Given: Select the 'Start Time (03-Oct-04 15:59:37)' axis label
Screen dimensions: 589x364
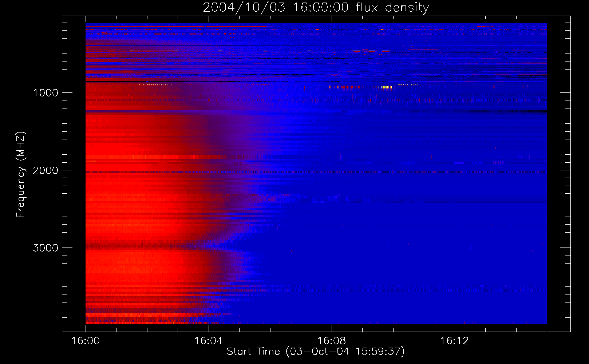Looking at the screenshot, I should [316, 352].
